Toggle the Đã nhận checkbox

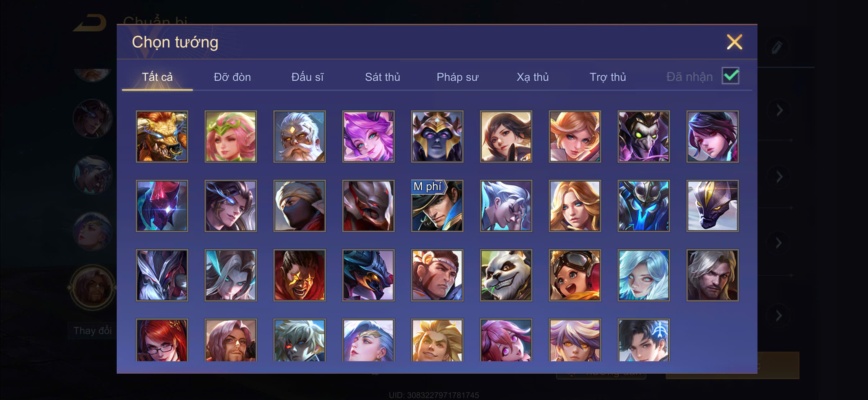(730, 76)
